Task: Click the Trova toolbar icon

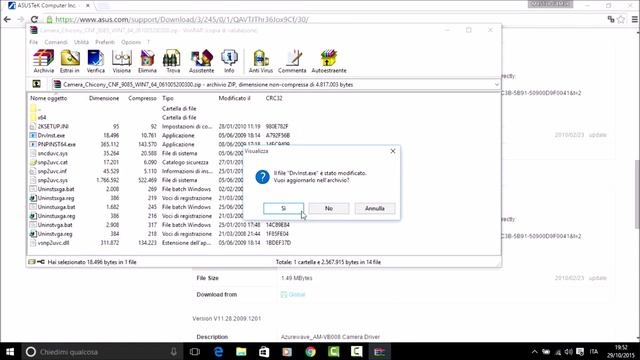Action: 173,61
